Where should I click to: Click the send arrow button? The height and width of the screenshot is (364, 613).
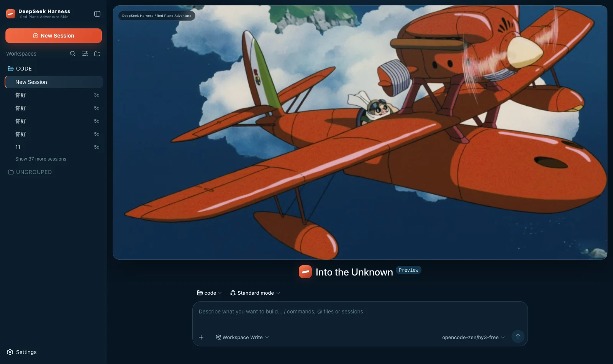click(518, 336)
